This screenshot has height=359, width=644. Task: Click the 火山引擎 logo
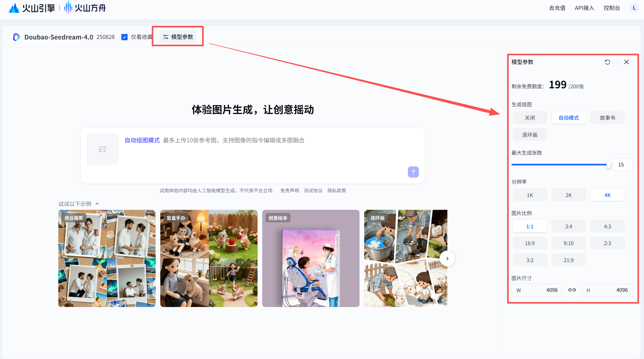(32, 8)
